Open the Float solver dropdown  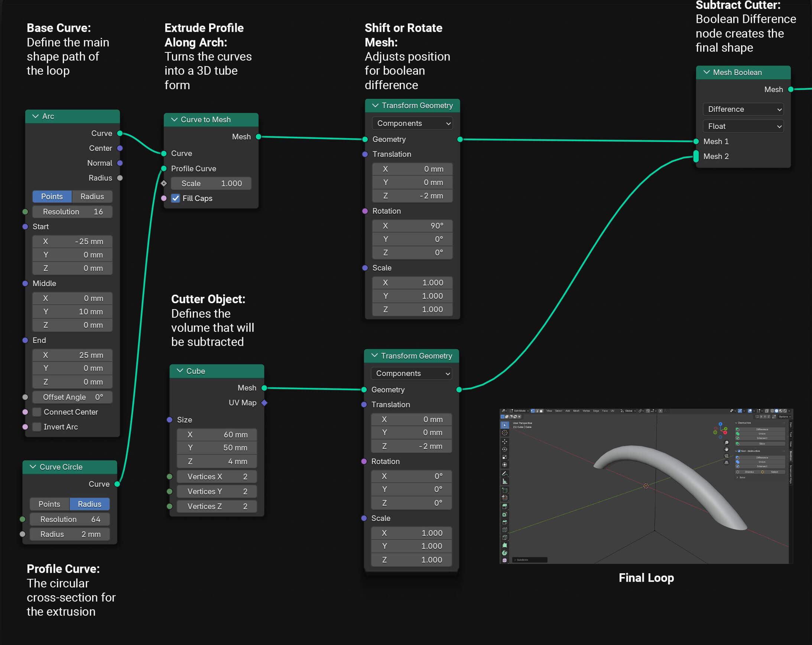pyautogui.click(x=743, y=126)
